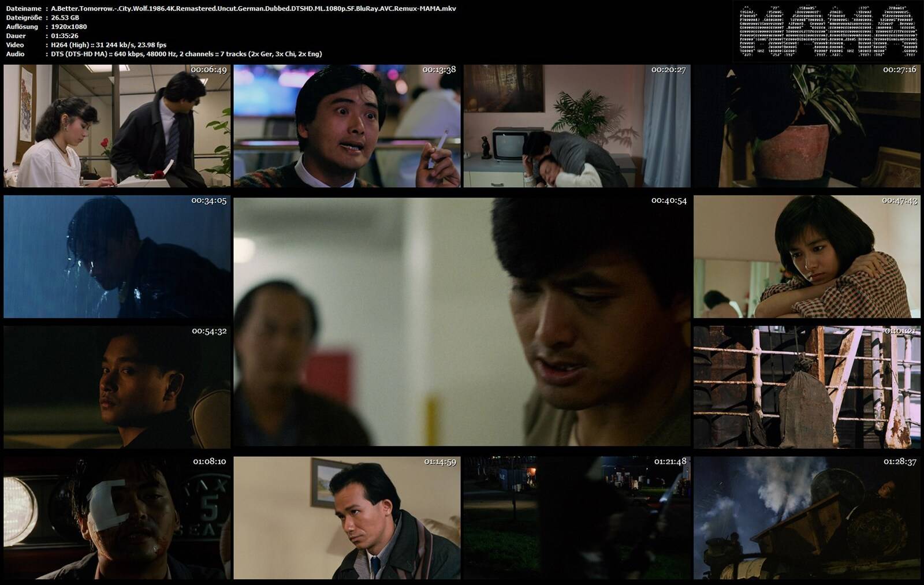Click the 01:14:59 timestamp
924x585 pixels.
(439, 462)
